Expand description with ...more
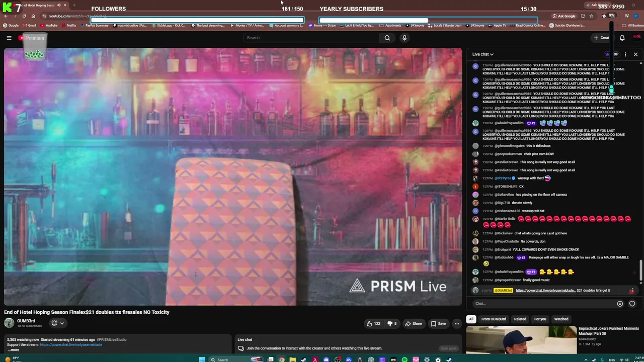Image resolution: width=644 pixels, height=362 pixels. coord(14,350)
